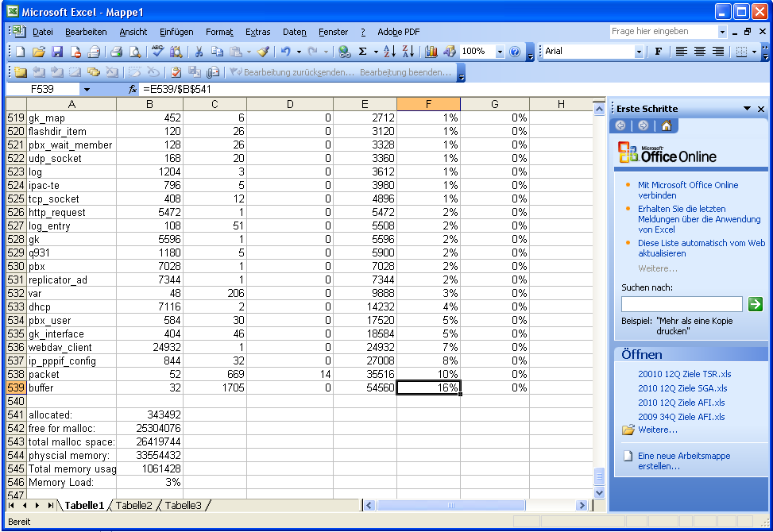Click the last sheet navigation arrow

(x=50, y=505)
